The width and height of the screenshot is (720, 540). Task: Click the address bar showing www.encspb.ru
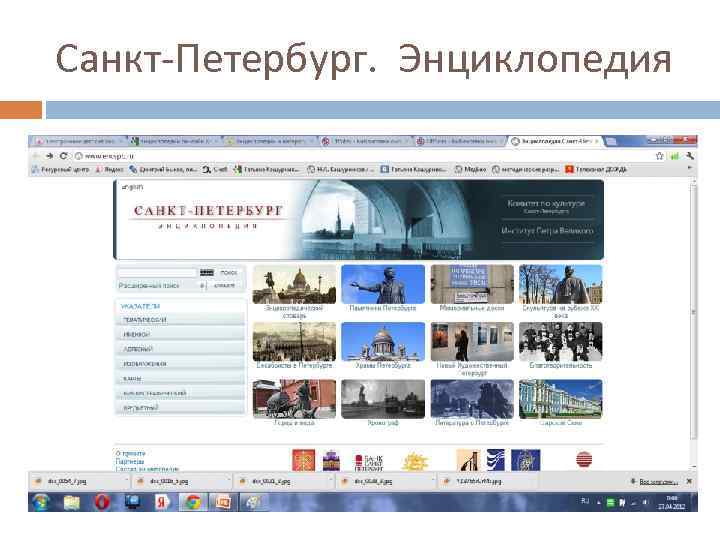[363, 156]
